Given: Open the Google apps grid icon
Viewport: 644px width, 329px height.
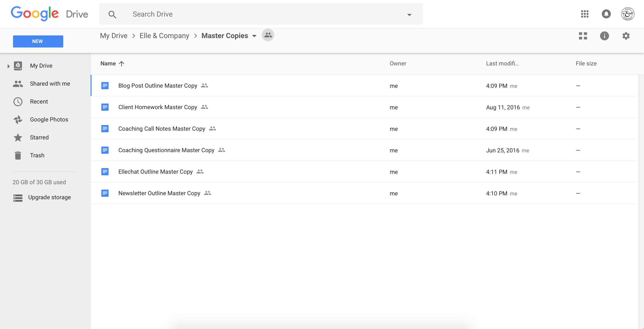Looking at the screenshot, I should click(x=585, y=14).
